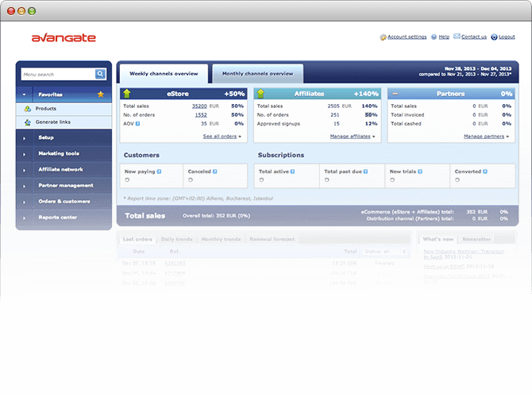Click the Overall total 352 EUR text
The width and height of the screenshot is (532, 397).
217,216
